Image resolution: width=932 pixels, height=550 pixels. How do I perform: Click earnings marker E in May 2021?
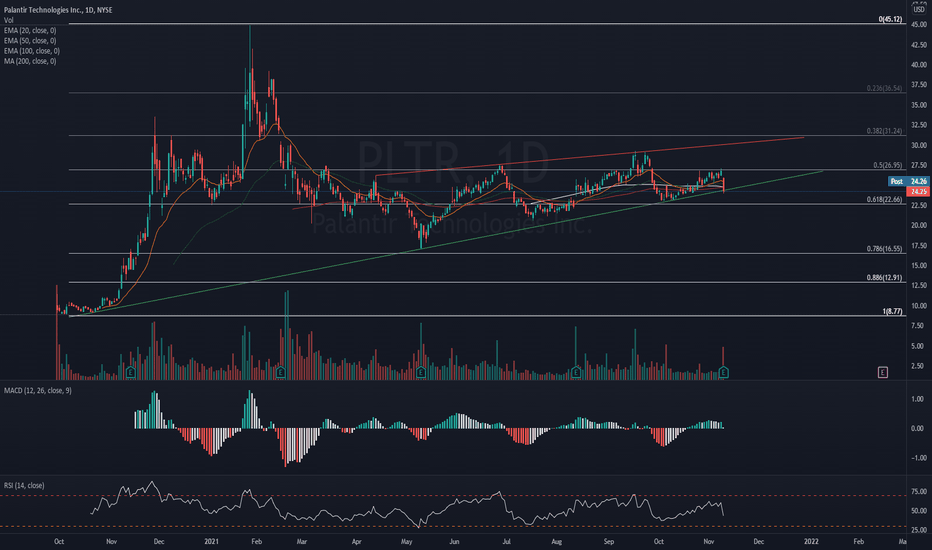point(421,373)
